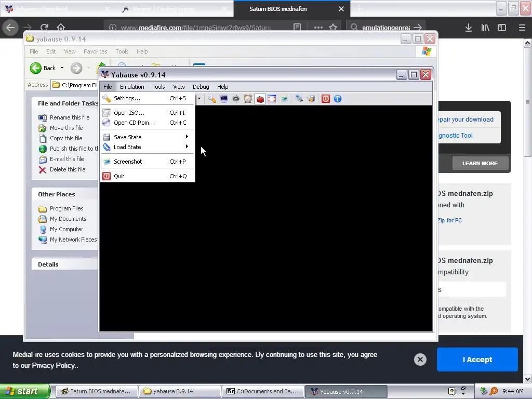Image resolution: width=532 pixels, height=399 pixels.
Task: Open the Help menu in Yabause
Action: [222, 87]
